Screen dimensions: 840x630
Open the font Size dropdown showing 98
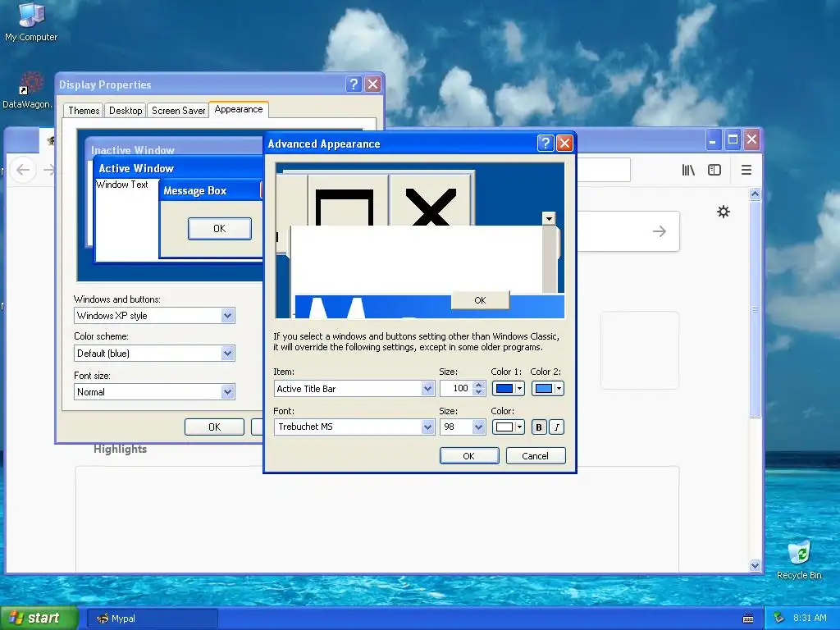point(478,427)
